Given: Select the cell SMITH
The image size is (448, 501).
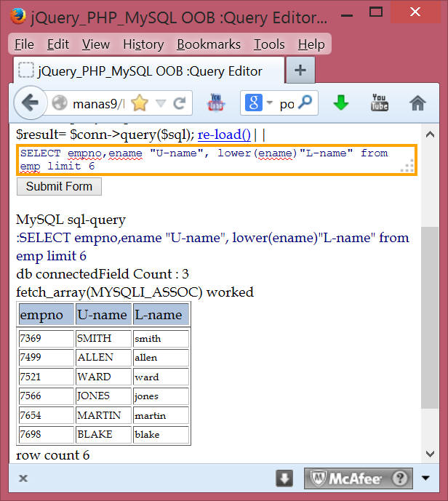Looking at the screenshot, I should click(x=103, y=338).
